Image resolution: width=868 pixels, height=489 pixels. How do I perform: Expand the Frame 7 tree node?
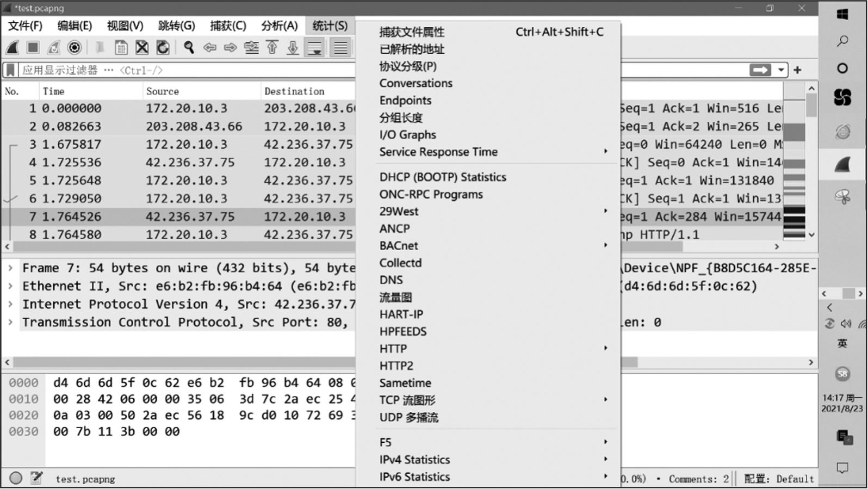point(10,268)
